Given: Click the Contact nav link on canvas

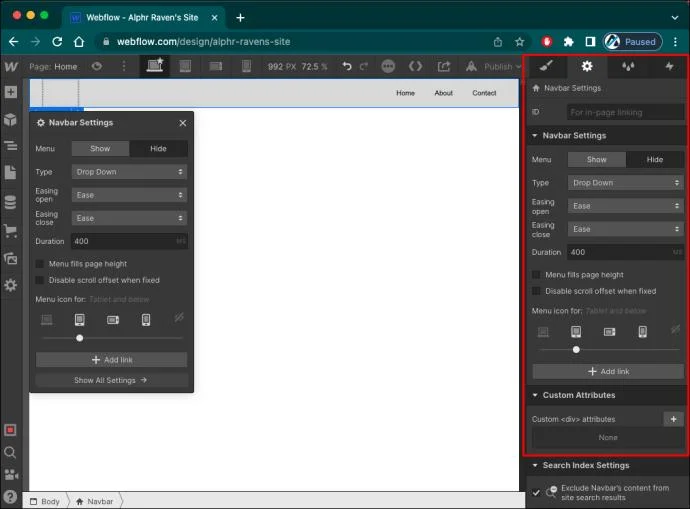Looking at the screenshot, I should pos(484,93).
